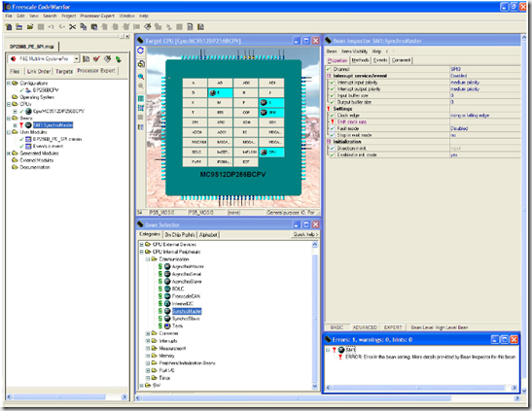Switch inspector view to EXPERT level
Image resolution: width=532 pixels, height=411 pixels.
pos(393,327)
